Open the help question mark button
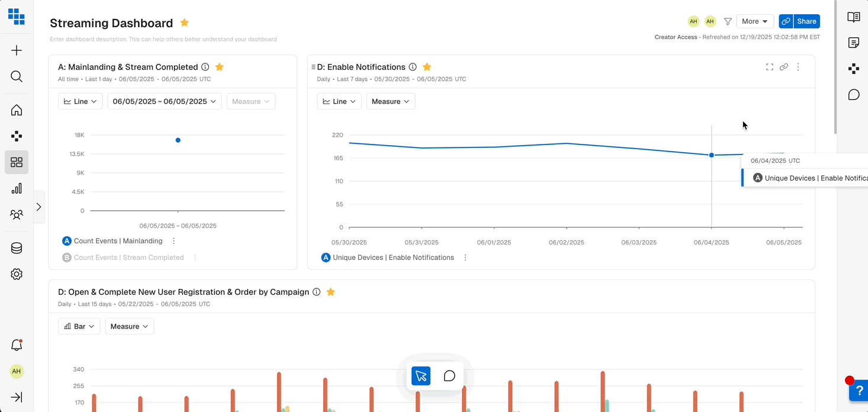868x412 pixels. coord(859,390)
